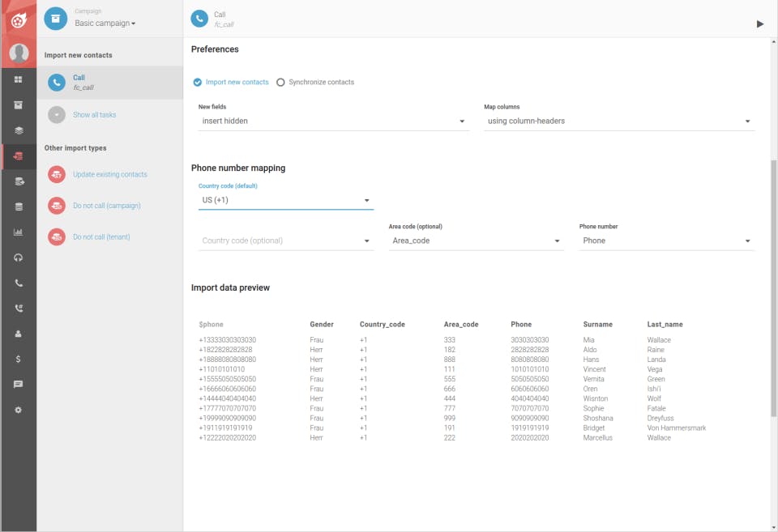Click the headset icon in the sidebar

(x=18, y=257)
